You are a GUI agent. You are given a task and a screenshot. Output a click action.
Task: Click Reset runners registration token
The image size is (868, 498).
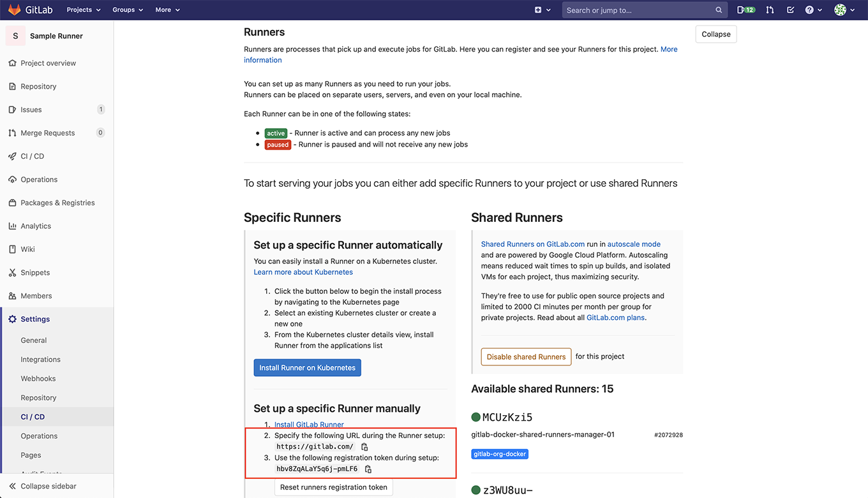pyautogui.click(x=334, y=487)
